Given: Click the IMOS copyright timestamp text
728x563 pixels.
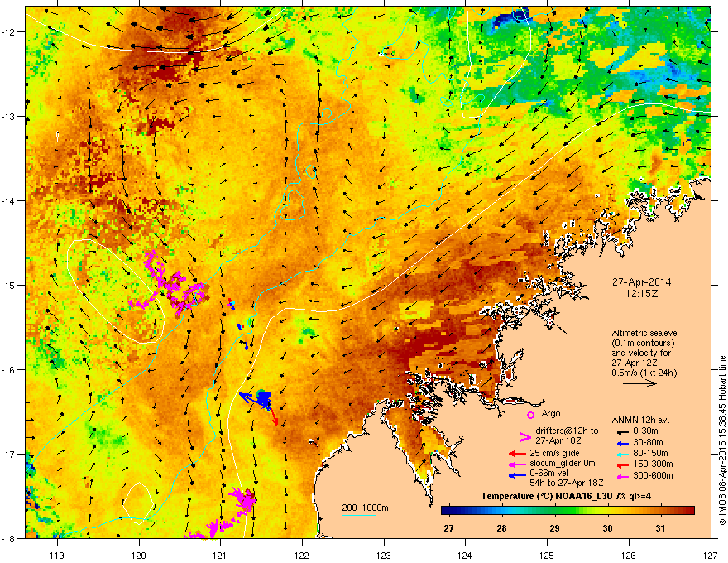Looking at the screenshot, I should [722, 440].
